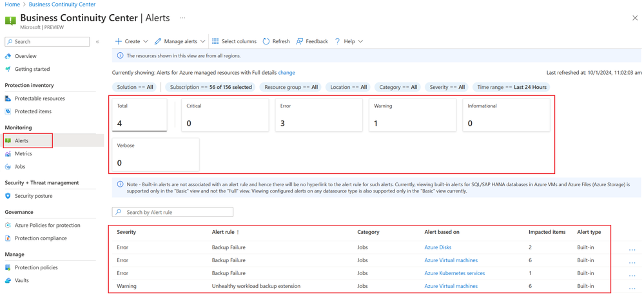Click the Overview icon in sidebar

click(x=8, y=56)
